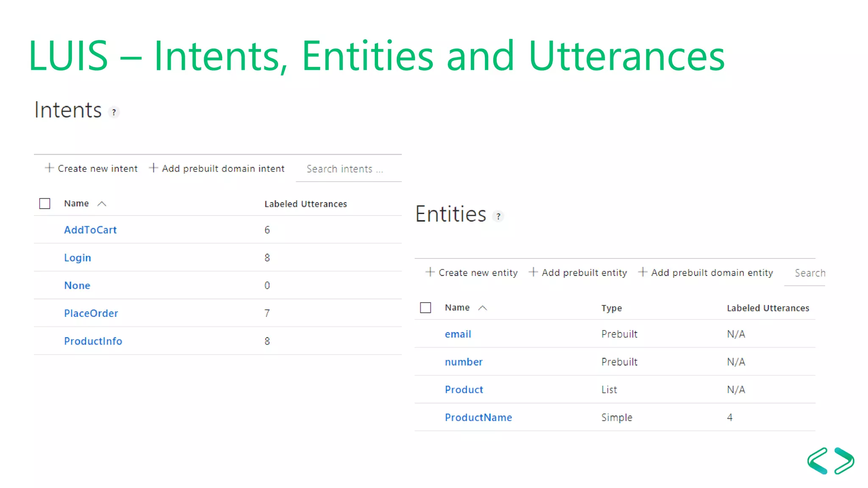Check the select-all intents checkbox
Image resolution: width=868 pixels, height=488 pixels.
tap(45, 204)
